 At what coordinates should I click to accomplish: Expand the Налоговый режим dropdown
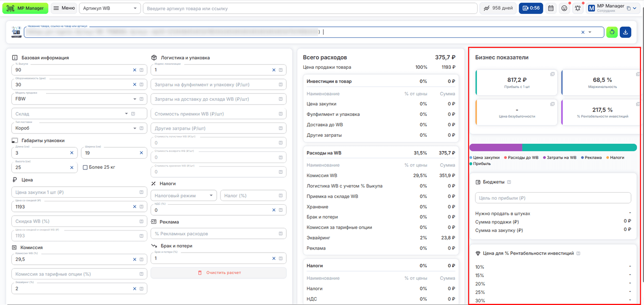pos(184,196)
